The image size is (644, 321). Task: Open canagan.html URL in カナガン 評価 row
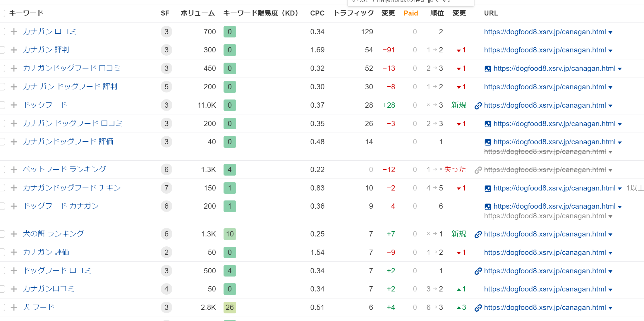click(x=545, y=253)
